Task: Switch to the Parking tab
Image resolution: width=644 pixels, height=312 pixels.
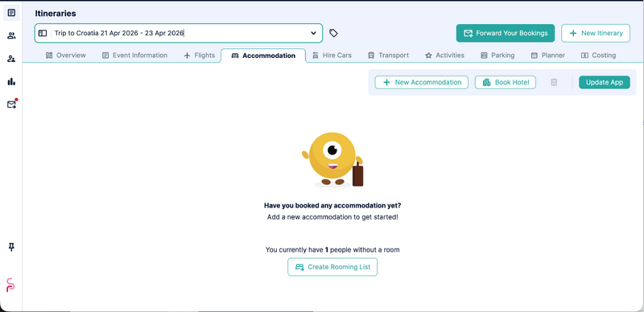Action: (x=497, y=55)
